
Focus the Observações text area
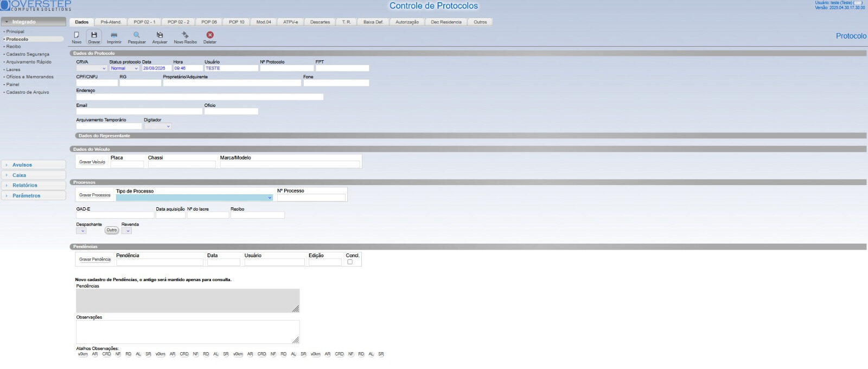pos(188,332)
